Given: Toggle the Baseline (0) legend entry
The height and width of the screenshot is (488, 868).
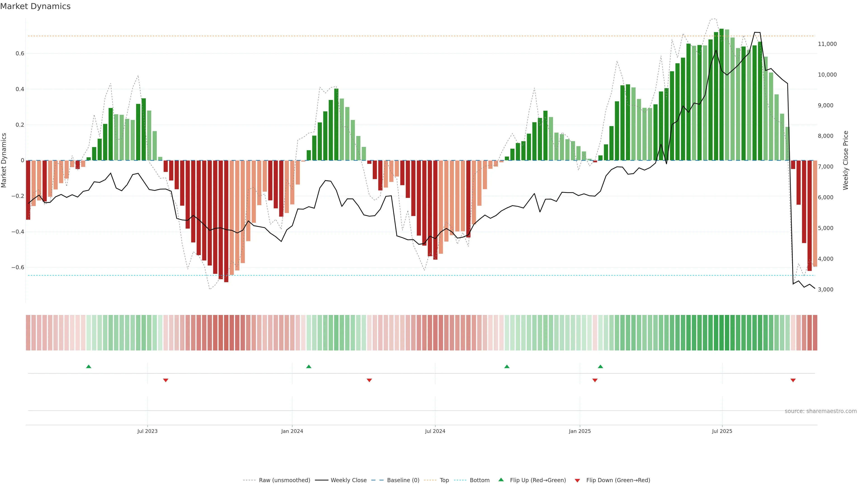Looking at the screenshot, I should point(403,480).
